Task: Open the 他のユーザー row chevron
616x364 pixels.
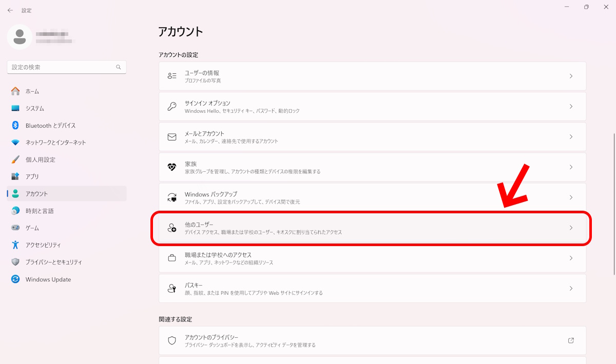Action: click(571, 228)
